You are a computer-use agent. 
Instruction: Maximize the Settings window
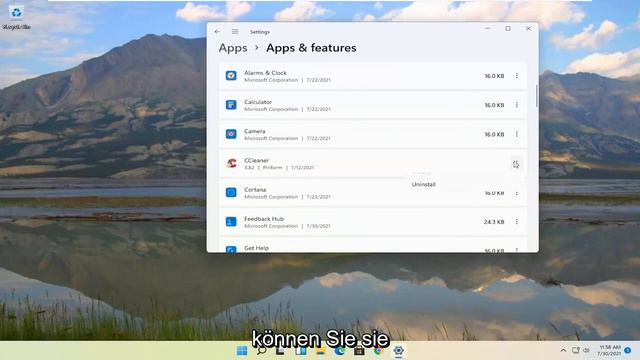508,29
